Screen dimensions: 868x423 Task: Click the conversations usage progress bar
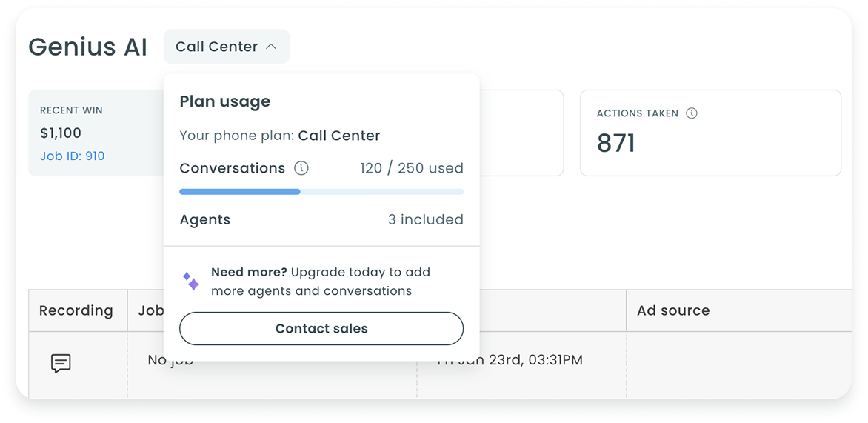pos(321,192)
